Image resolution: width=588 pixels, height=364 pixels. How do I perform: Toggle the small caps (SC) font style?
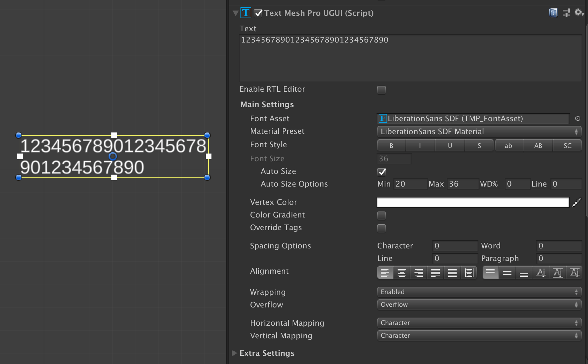pyautogui.click(x=568, y=145)
